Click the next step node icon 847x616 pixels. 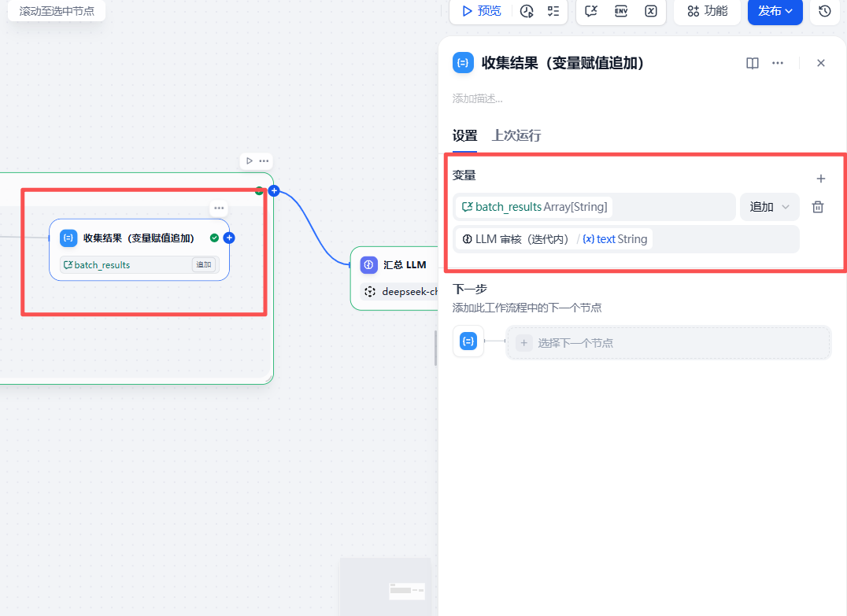click(468, 341)
